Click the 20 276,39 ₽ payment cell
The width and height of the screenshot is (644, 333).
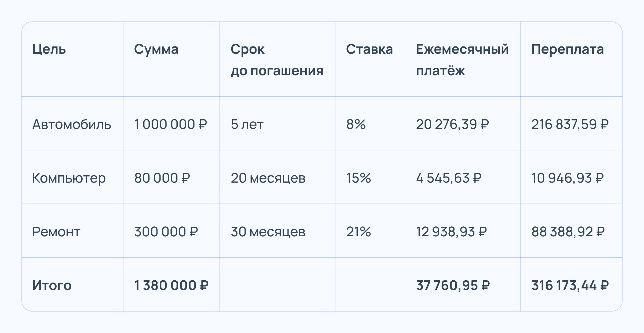[x=452, y=124]
